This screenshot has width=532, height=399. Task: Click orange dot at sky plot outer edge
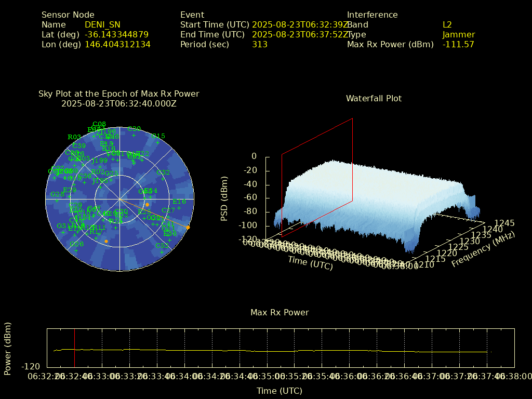[x=188, y=227]
